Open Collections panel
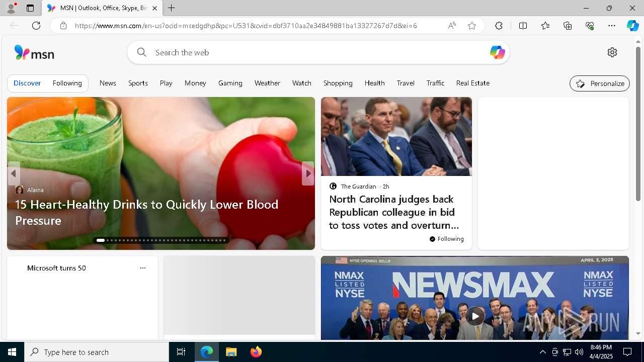Viewport: 644px width, 362px height. click(x=568, y=26)
